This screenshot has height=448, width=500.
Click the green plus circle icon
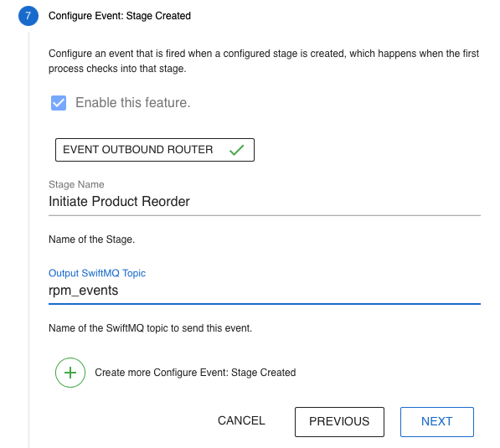coord(70,373)
